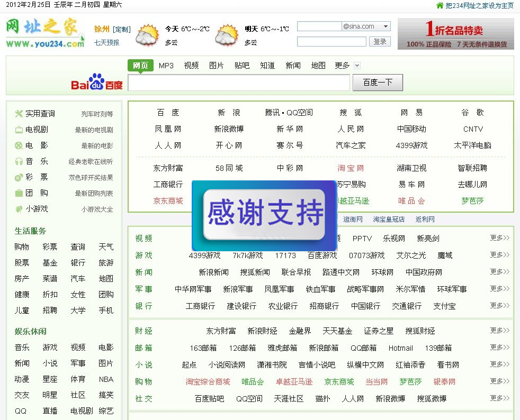Click the email username input field

tap(319, 26)
